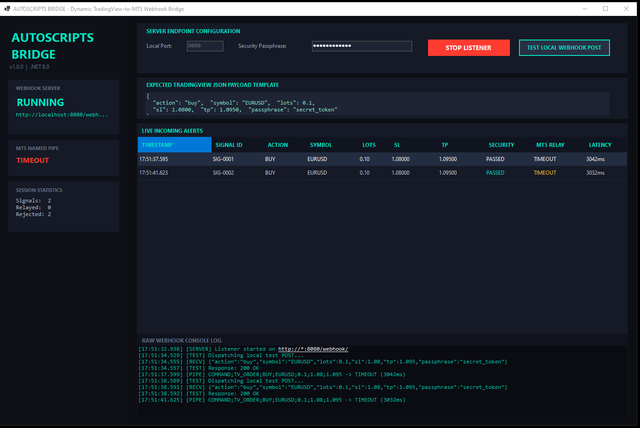This screenshot has height=428, width=640.
Task: Click the JSON payload template text box
Action: pos(377,104)
